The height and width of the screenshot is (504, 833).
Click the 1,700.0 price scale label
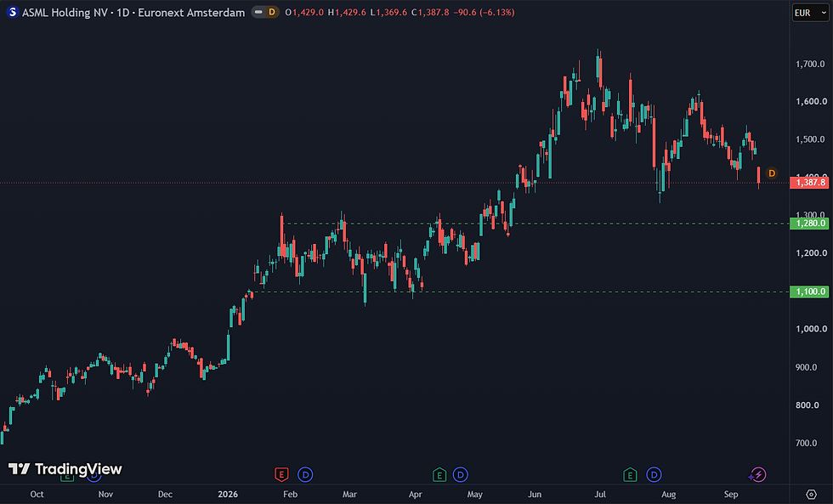tap(811, 64)
